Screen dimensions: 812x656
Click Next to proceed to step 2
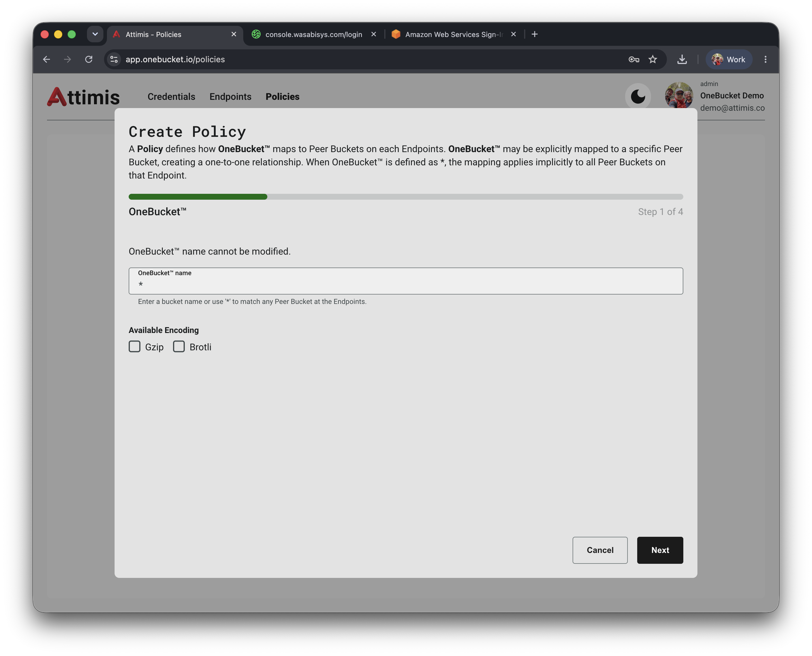click(x=660, y=550)
